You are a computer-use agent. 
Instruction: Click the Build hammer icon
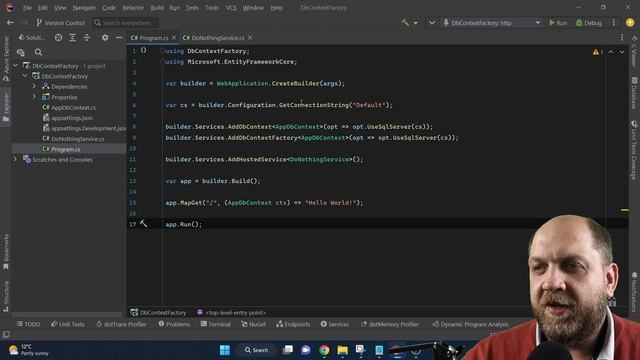tap(405, 23)
